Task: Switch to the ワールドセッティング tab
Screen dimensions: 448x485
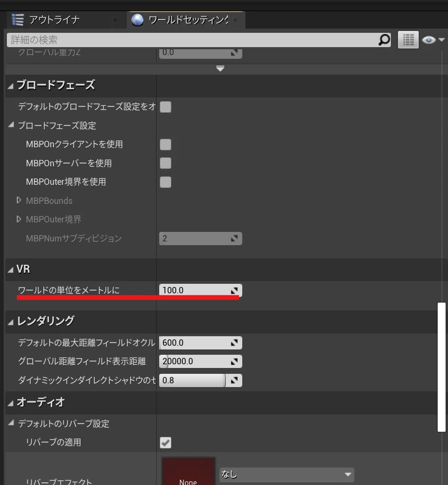Action: pos(186,20)
